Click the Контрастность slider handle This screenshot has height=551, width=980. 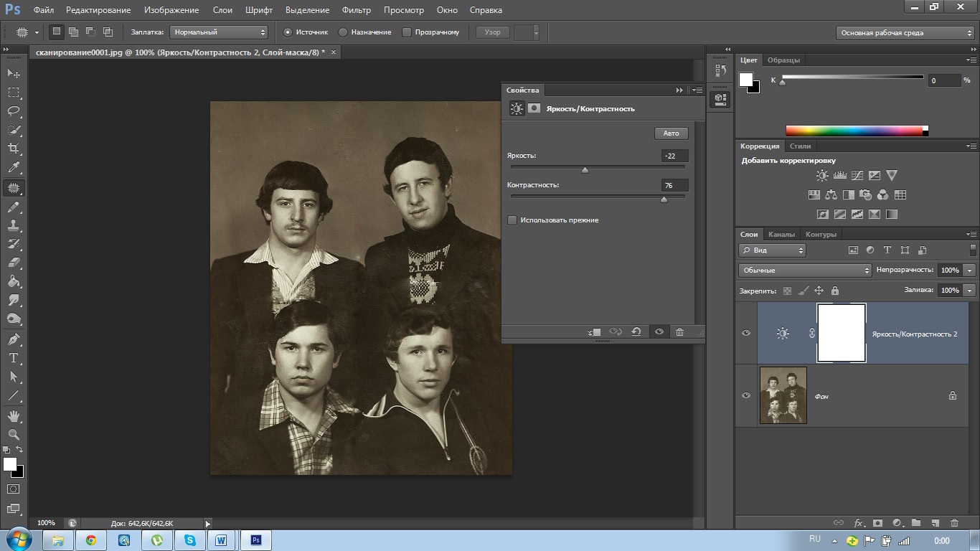[x=664, y=199]
